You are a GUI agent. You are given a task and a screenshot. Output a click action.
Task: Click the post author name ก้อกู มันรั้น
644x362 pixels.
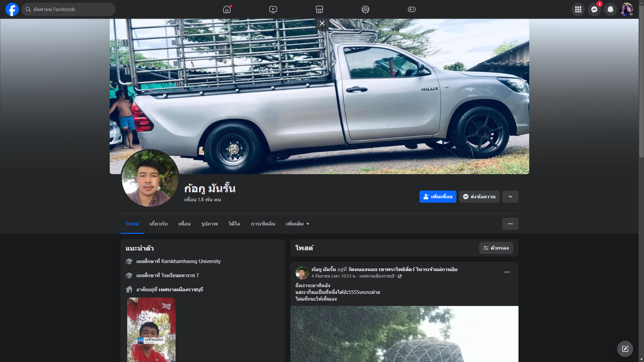(x=324, y=269)
